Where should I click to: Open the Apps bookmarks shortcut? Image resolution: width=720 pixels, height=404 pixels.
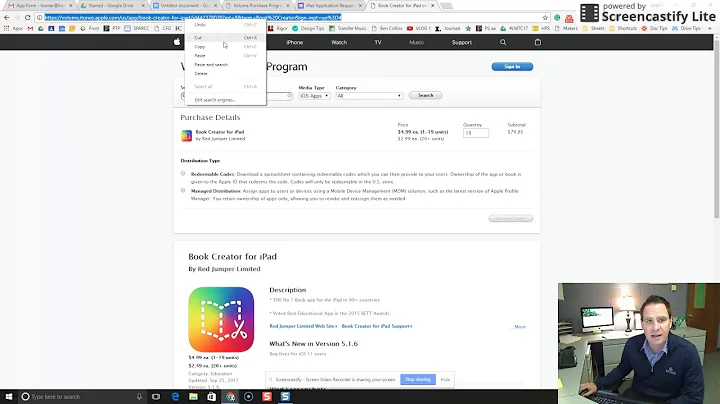pyautogui.click(x=14, y=28)
